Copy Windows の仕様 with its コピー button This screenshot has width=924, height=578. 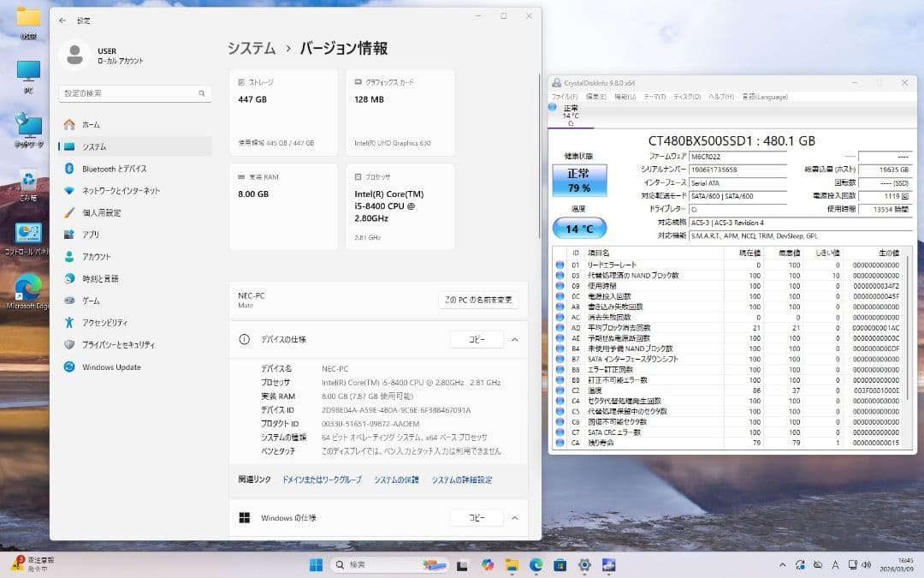coord(477,518)
